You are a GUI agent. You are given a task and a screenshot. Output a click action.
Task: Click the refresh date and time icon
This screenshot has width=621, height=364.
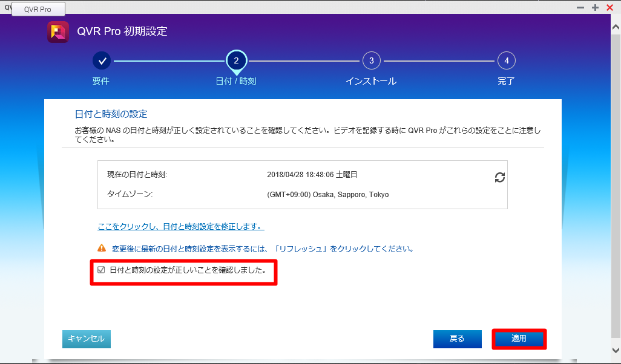(x=500, y=177)
